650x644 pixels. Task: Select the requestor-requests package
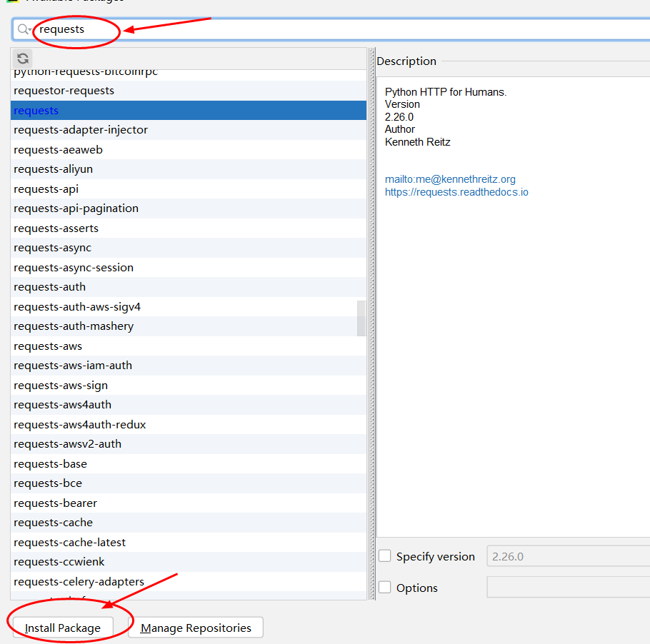tap(188, 91)
